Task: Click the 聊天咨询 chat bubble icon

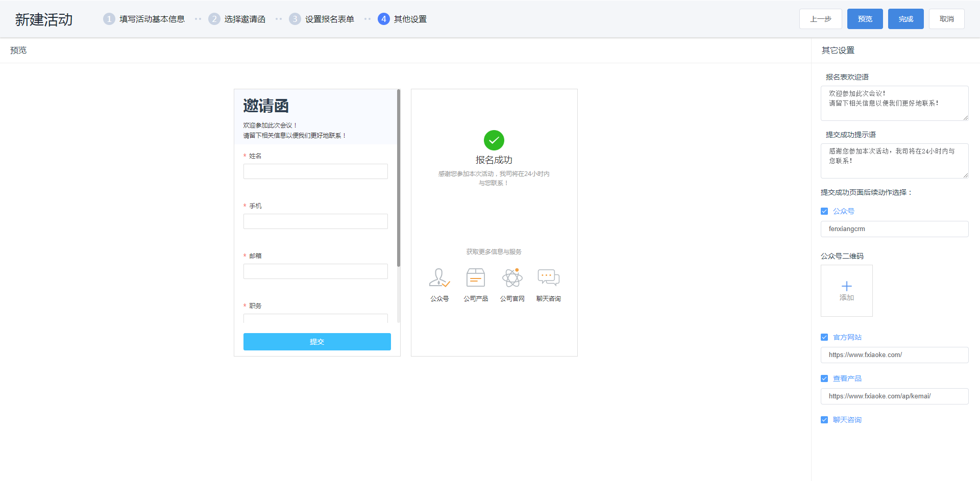Action: [x=548, y=278]
